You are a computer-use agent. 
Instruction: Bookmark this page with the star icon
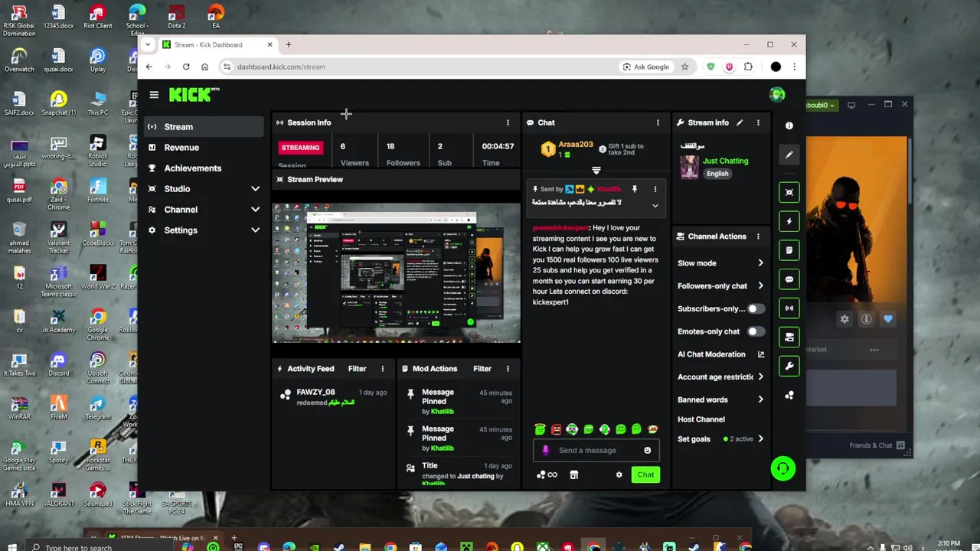coord(684,67)
